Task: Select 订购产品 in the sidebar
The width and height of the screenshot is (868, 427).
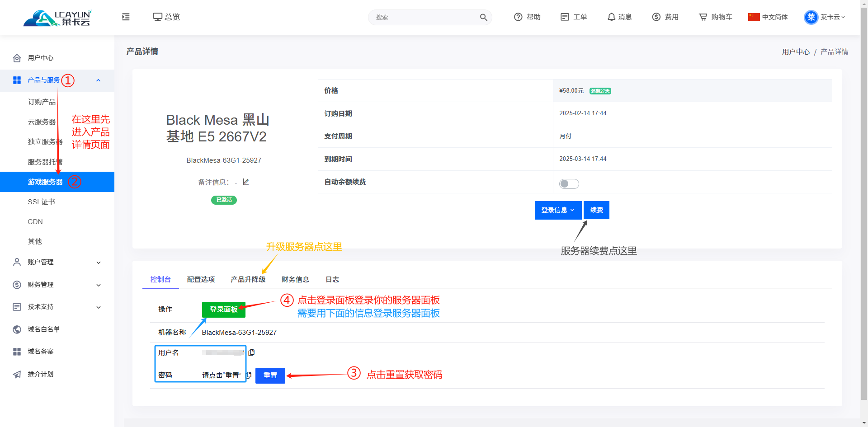Action: pos(42,102)
